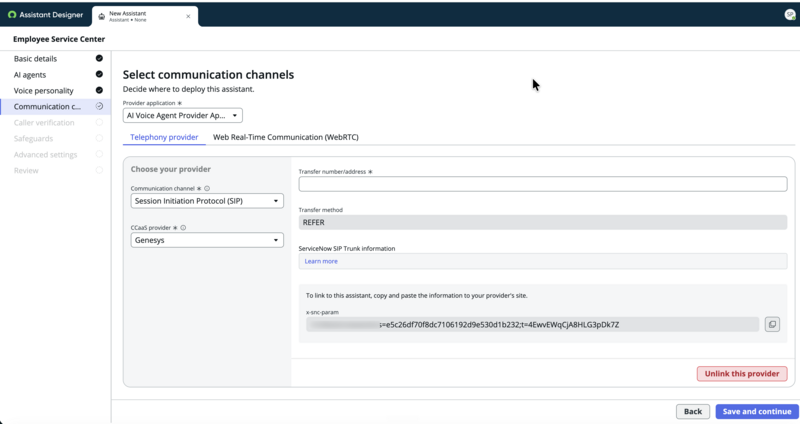Click the New Assistant tab robot icon
Image resolution: width=800 pixels, height=424 pixels.
(x=102, y=16)
